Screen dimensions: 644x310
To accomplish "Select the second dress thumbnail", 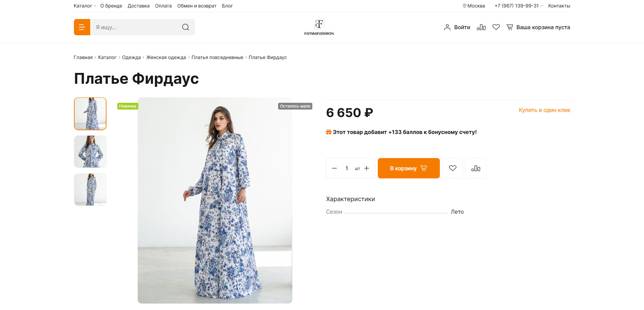I will (90, 152).
